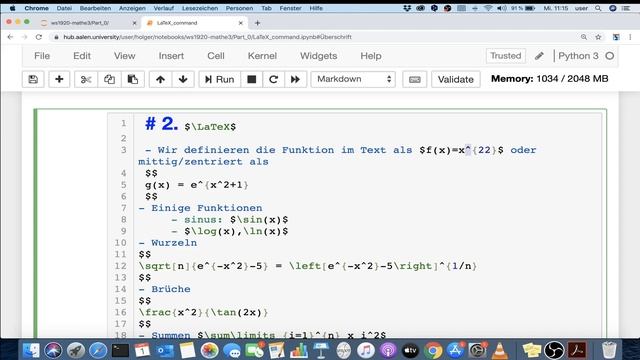
Task: Open the Chrome menu in the macOS menu bar
Action: (x=36, y=8)
